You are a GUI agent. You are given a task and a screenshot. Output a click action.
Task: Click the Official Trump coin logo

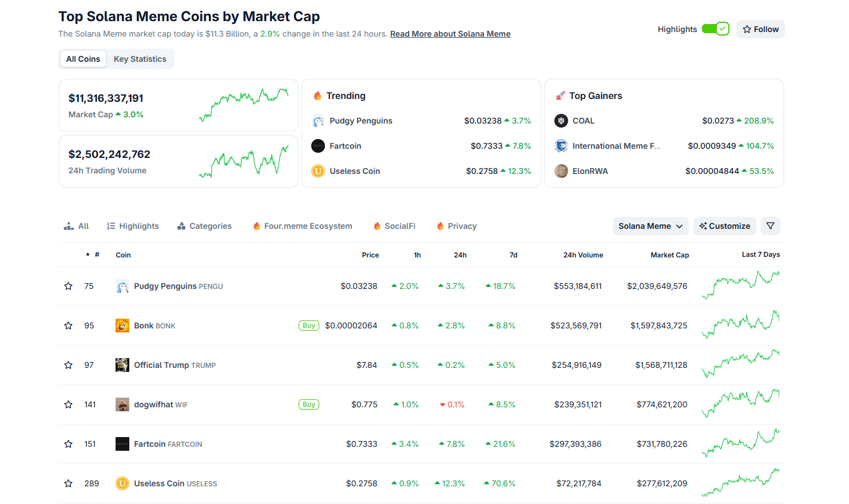pyautogui.click(x=122, y=365)
